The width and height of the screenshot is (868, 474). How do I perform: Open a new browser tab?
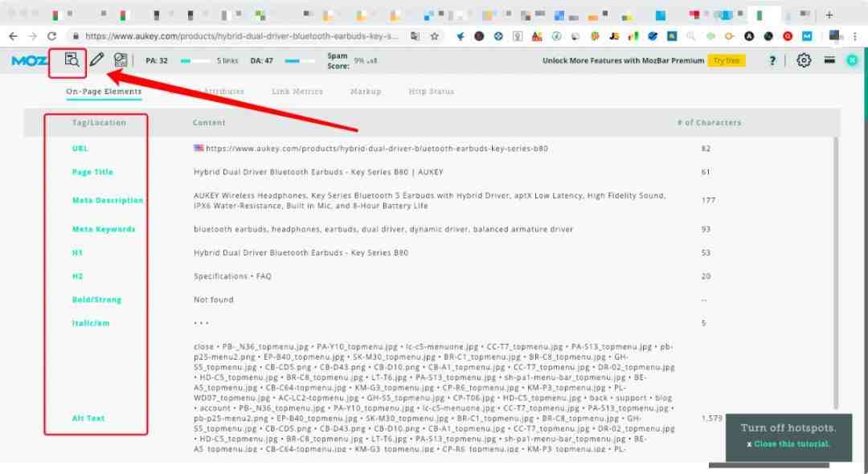[829, 15]
